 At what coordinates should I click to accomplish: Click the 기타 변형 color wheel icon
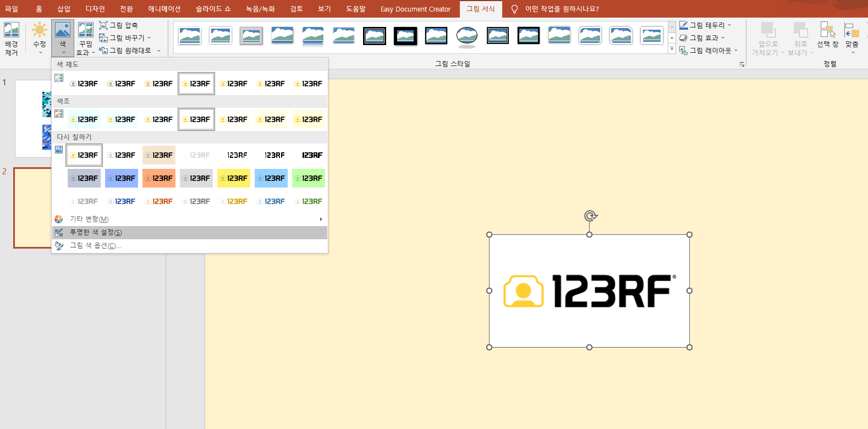point(59,219)
